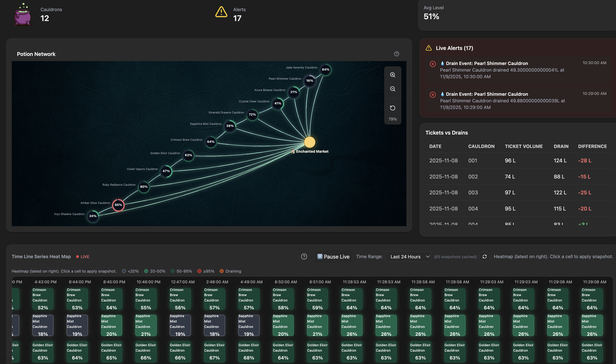Open the heat map help question icon

click(x=304, y=256)
